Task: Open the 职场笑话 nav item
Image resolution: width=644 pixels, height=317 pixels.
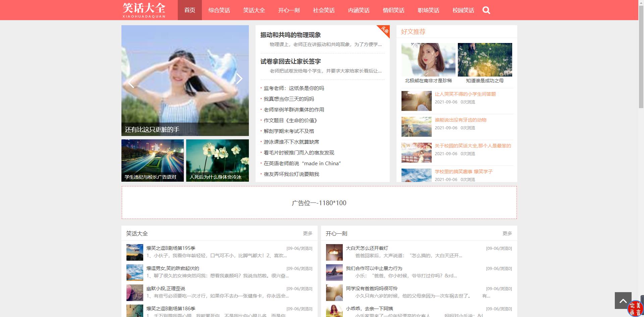Action: (x=428, y=10)
